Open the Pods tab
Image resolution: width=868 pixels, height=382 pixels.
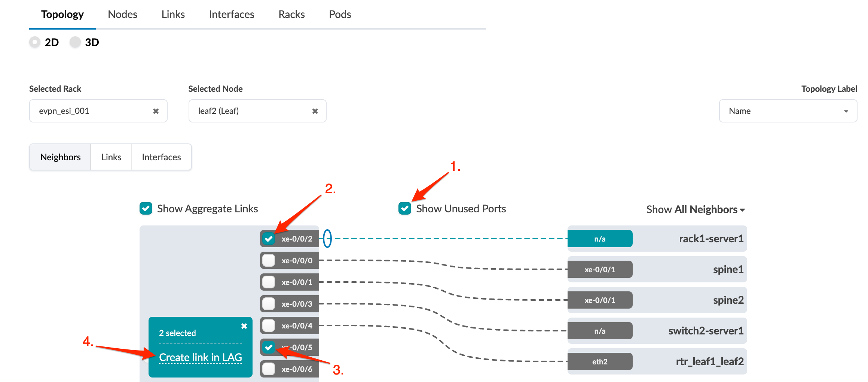point(340,15)
